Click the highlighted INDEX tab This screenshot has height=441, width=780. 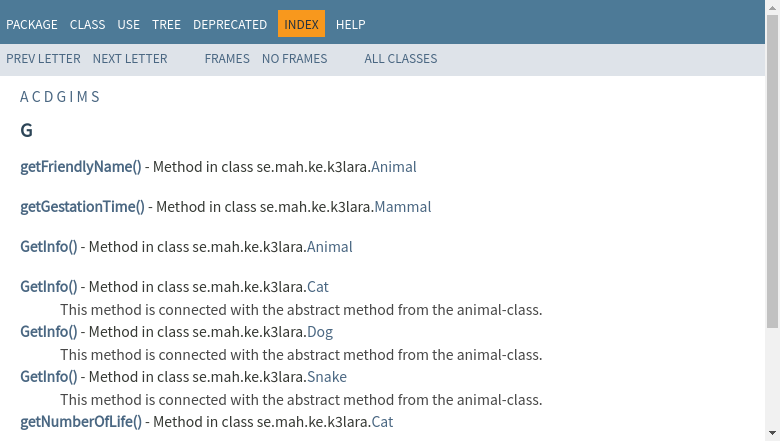click(x=301, y=24)
